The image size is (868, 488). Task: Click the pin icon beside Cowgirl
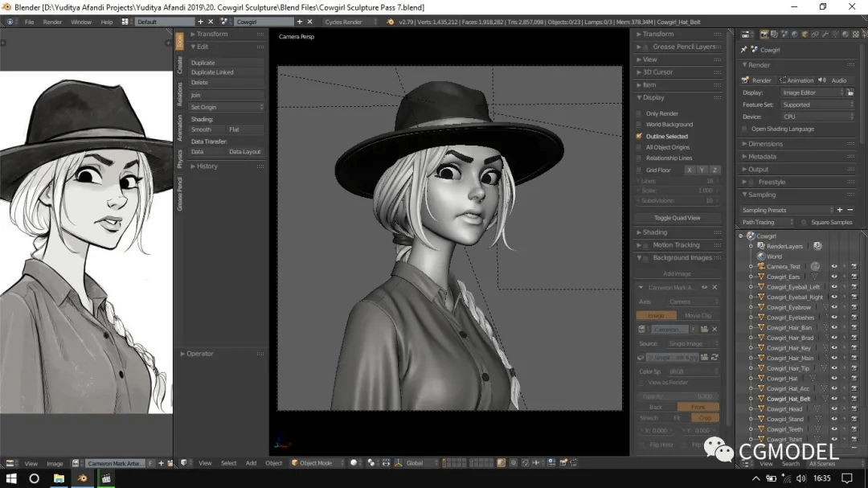(x=744, y=49)
